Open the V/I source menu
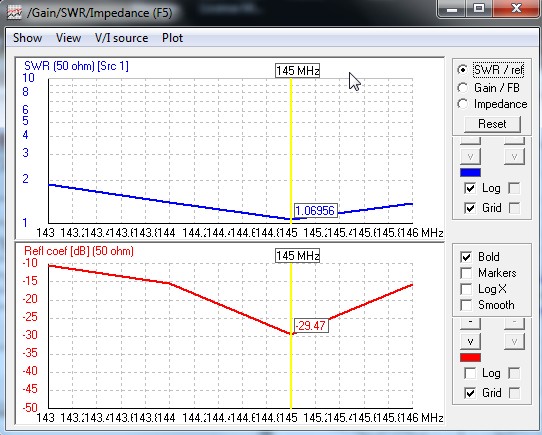This screenshot has height=435, width=542. pyautogui.click(x=121, y=38)
